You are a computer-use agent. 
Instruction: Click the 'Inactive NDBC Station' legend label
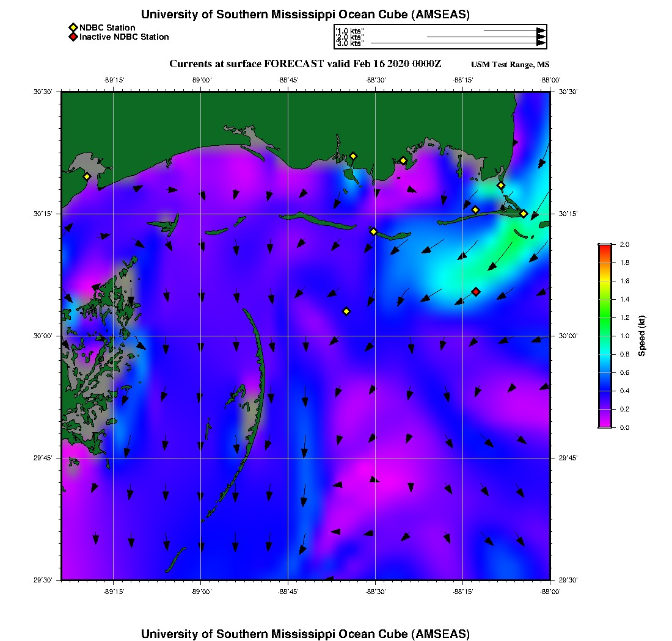coord(124,37)
